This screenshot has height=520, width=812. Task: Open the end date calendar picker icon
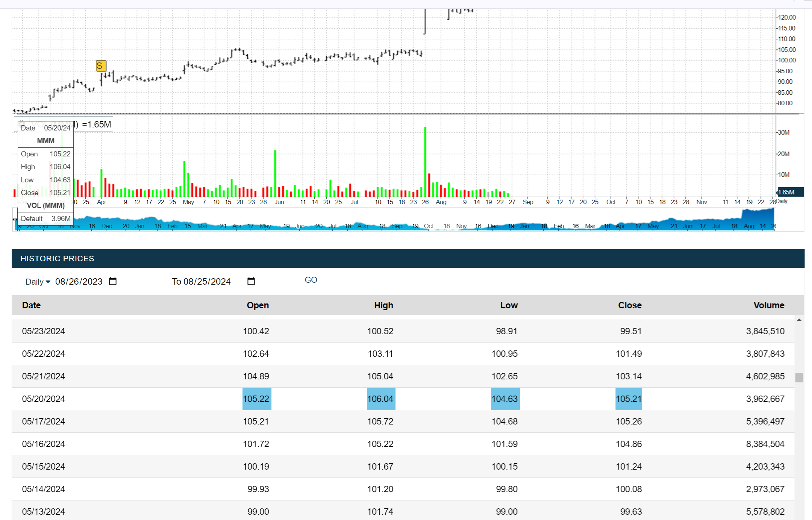(251, 281)
